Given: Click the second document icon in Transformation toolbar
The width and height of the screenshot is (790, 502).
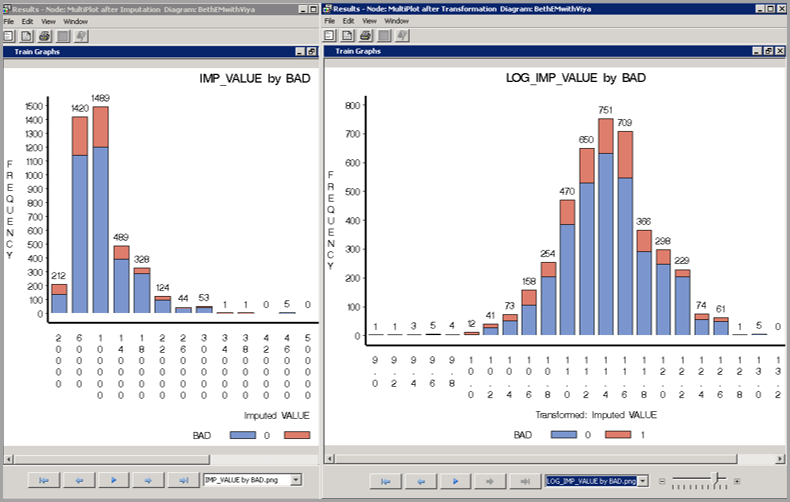Looking at the screenshot, I should tap(347, 35).
